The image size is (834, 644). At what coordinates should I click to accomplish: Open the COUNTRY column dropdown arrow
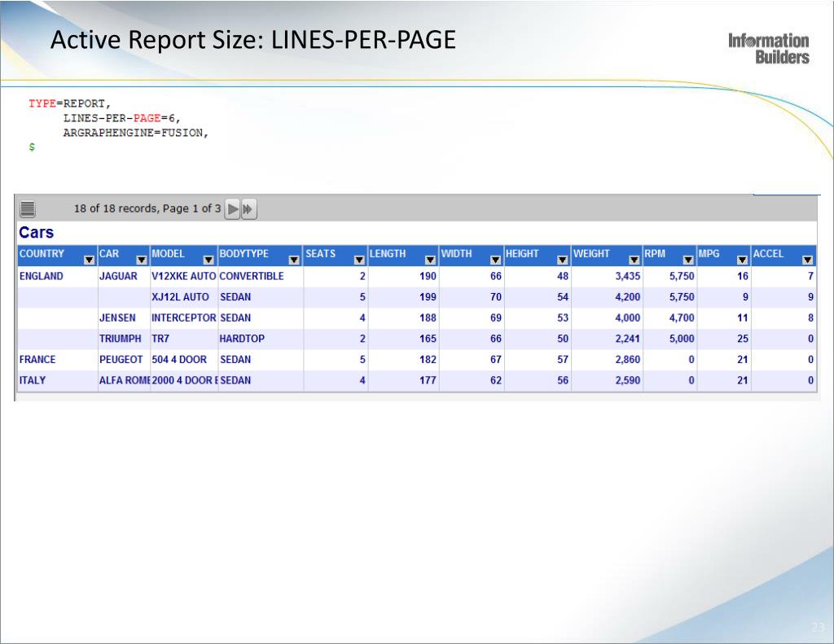click(x=90, y=260)
